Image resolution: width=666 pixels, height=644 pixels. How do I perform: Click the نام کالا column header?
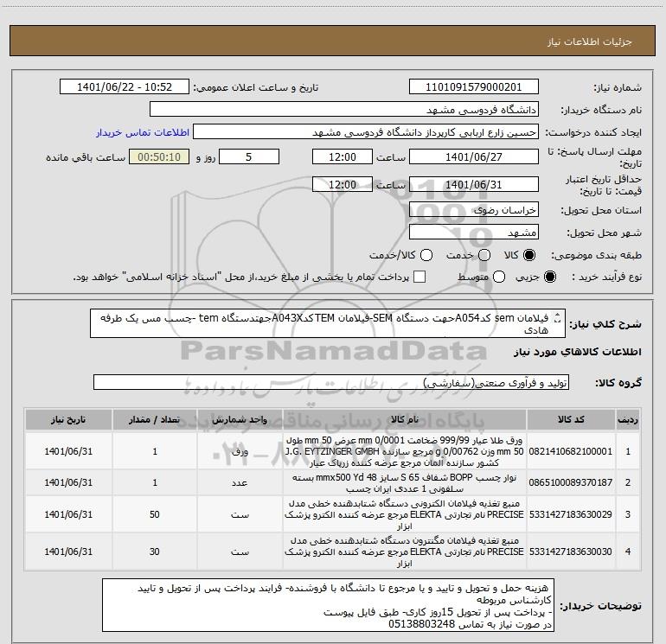click(x=405, y=419)
